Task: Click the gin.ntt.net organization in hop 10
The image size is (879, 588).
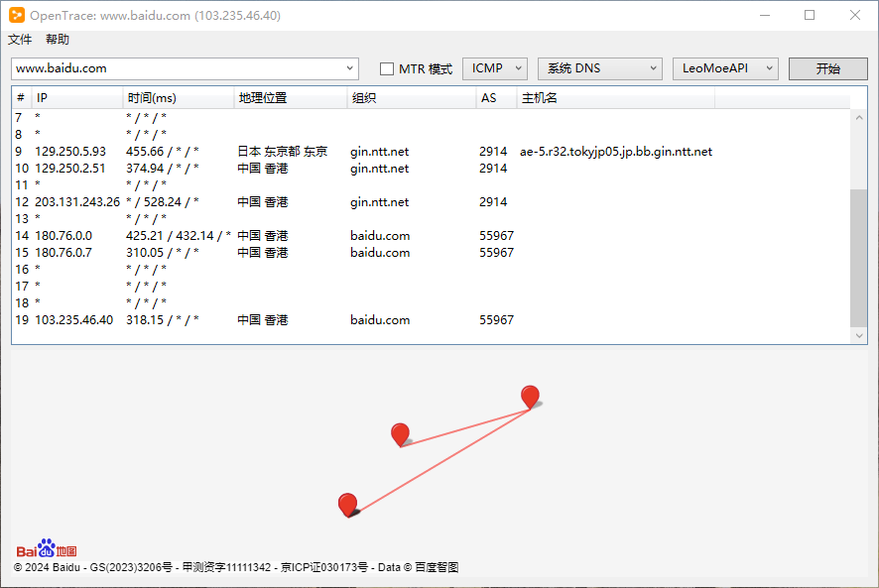Action: click(x=380, y=169)
